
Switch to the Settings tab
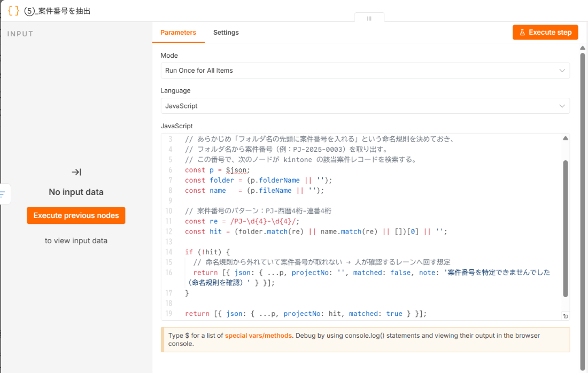226,33
